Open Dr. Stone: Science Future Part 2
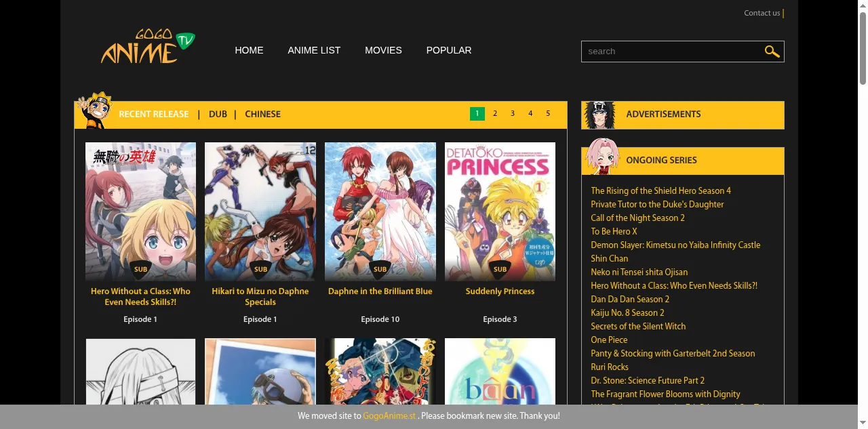 [x=648, y=381]
